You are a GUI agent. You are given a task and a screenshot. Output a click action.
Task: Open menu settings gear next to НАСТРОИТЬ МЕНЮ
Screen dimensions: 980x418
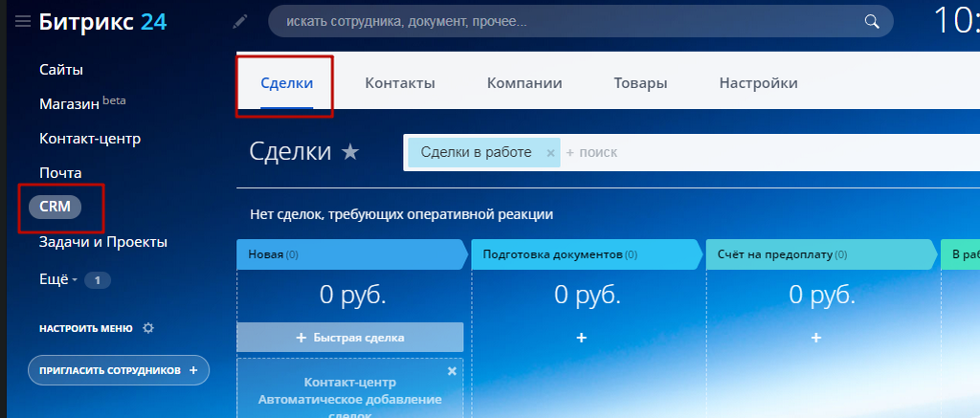click(x=148, y=328)
